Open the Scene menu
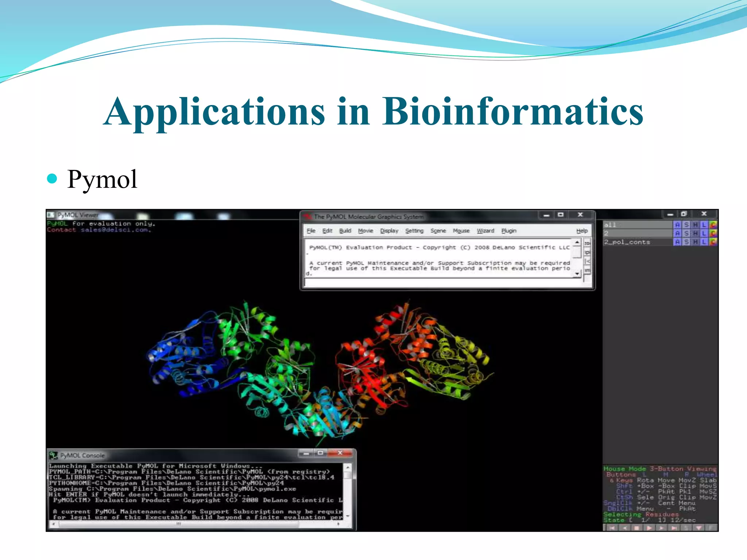 pyautogui.click(x=438, y=231)
